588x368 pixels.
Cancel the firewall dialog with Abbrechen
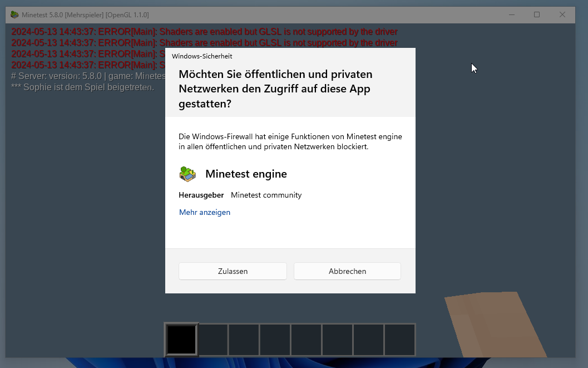[347, 271]
